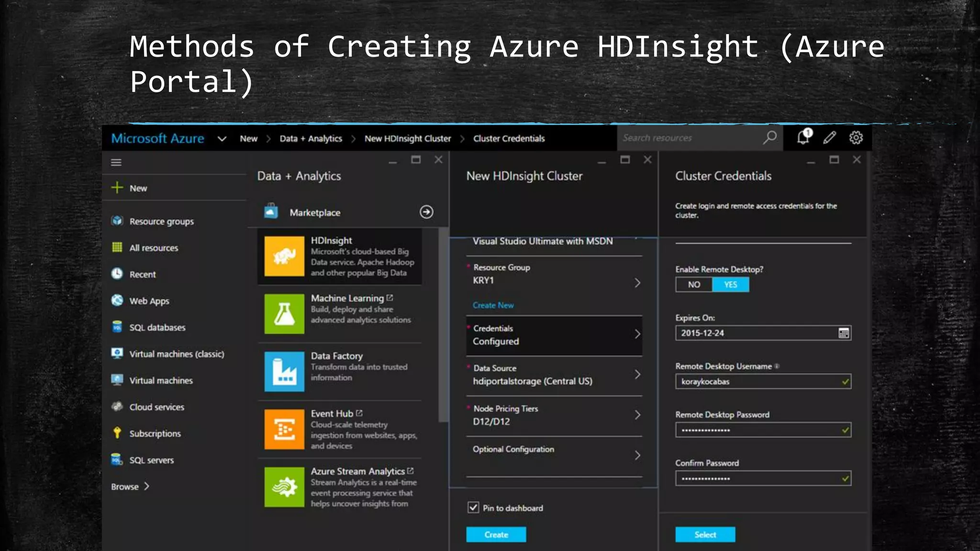
Task: Go to New HDInsight Cluster breadcrumb
Action: [408, 139]
